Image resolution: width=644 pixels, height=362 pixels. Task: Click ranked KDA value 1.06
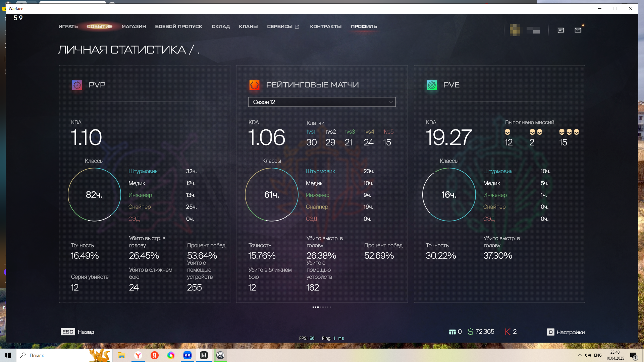pyautogui.click(x=267, y=137)
